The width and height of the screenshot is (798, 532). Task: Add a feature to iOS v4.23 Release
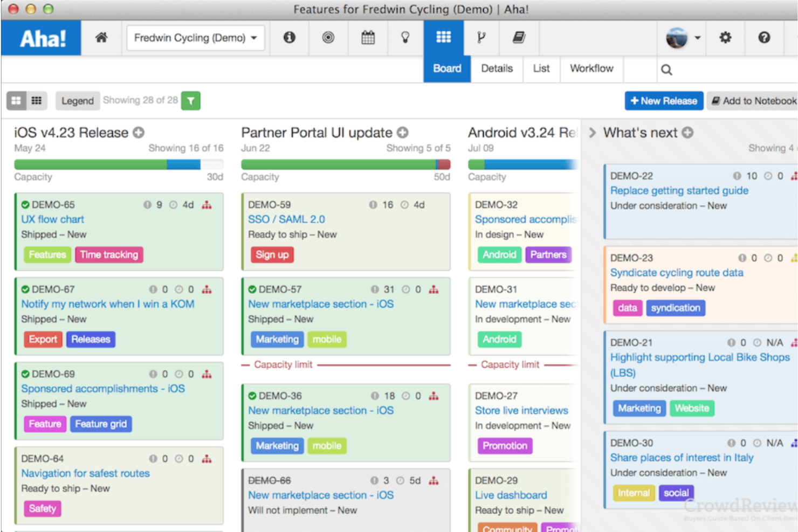click(x=139, y=133)
